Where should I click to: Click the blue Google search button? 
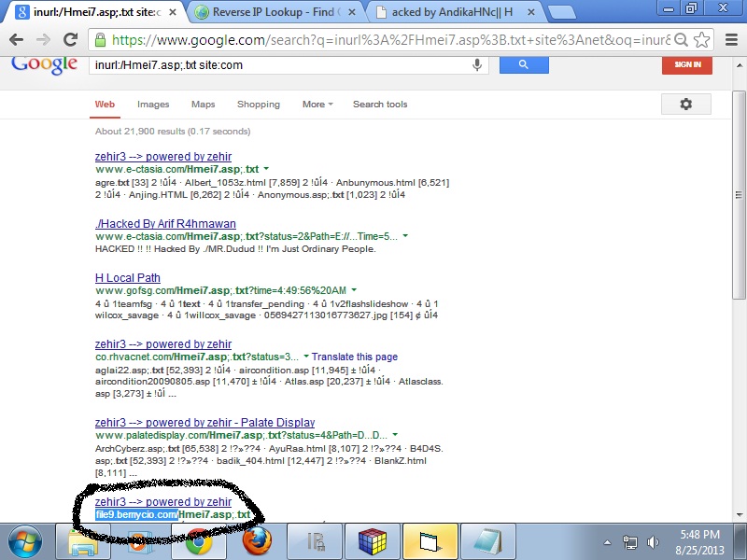click(x=524, y=64)
